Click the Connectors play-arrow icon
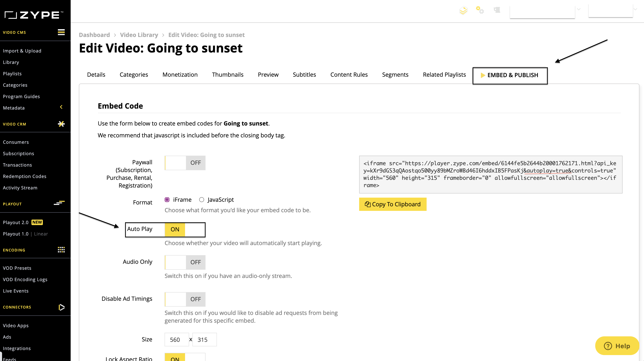Screen dimensions: 644x361 click(62, 307)
